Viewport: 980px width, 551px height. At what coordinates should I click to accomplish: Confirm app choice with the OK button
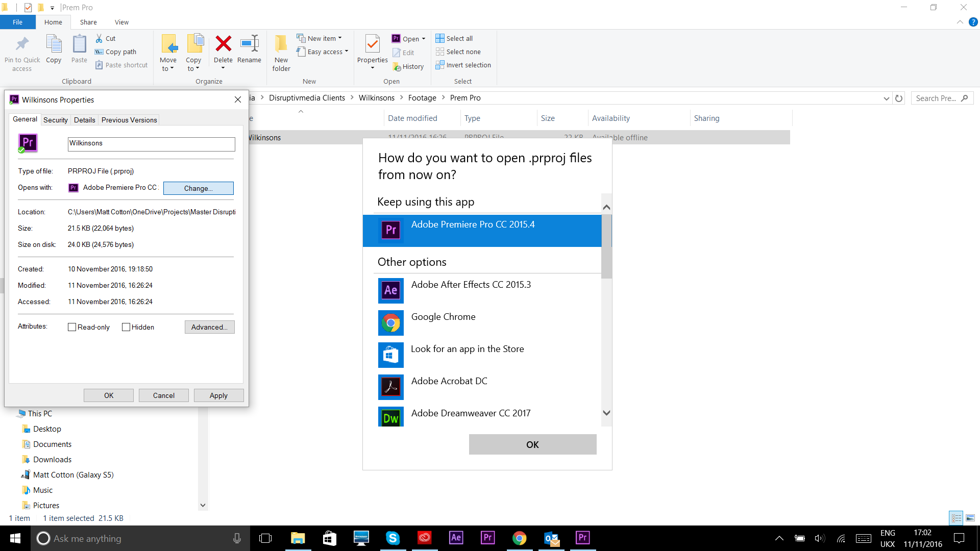[x=532, y=444]
